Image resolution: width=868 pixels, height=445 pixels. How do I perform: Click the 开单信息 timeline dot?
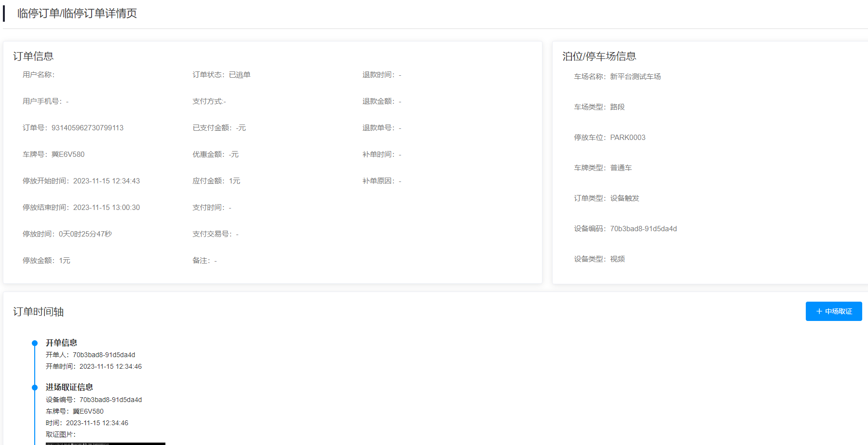click(35, 343)
